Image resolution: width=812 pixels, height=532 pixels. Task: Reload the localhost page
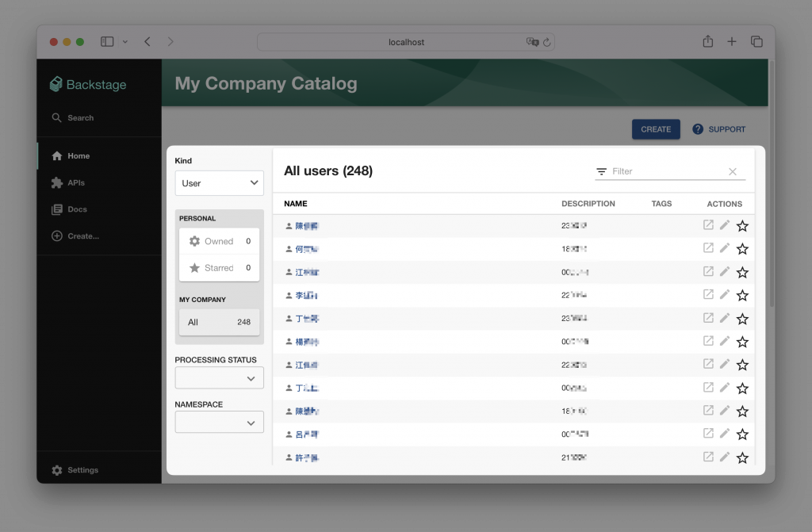547,42
